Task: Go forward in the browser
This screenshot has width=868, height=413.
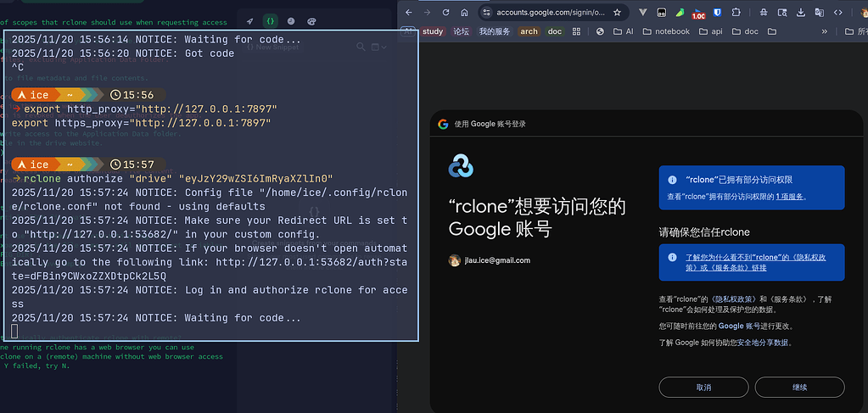Action: click(427, 12)
